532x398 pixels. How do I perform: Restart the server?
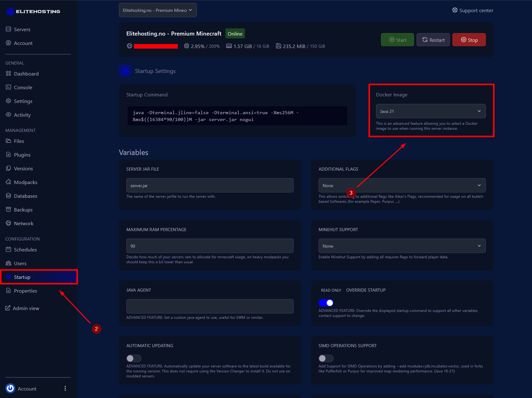[433, 40]
